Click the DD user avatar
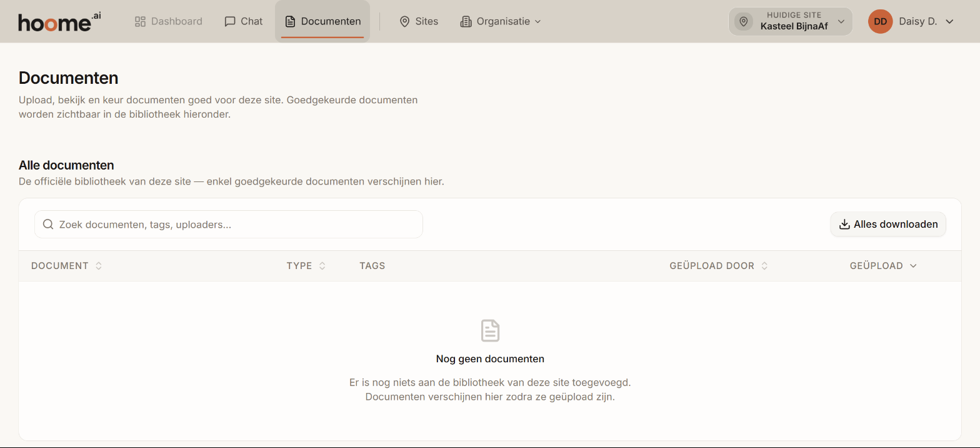This screenshot has height=448, width=980. click(x=880, y=21)
